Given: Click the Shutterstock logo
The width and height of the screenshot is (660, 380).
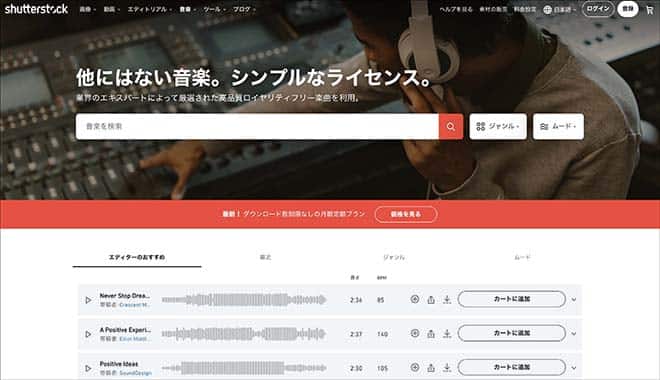Looking at the screenshot, I should pos(36,9).
